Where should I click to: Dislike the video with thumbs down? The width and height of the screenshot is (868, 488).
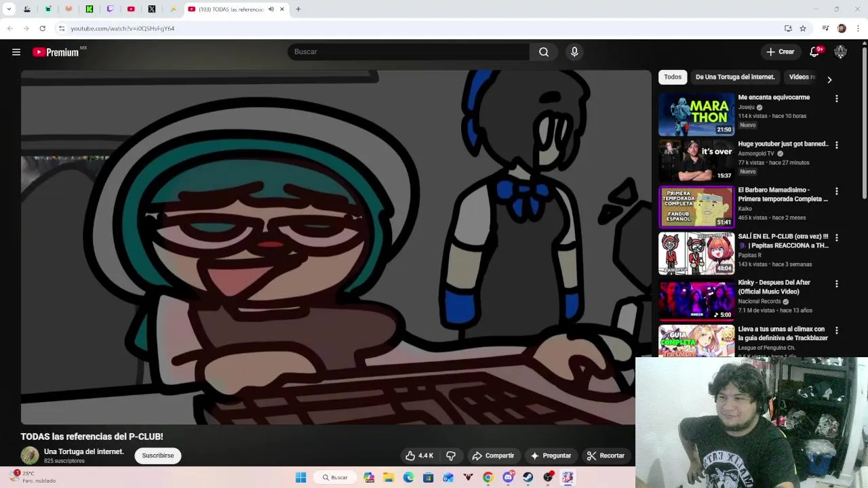pos(450,455)
